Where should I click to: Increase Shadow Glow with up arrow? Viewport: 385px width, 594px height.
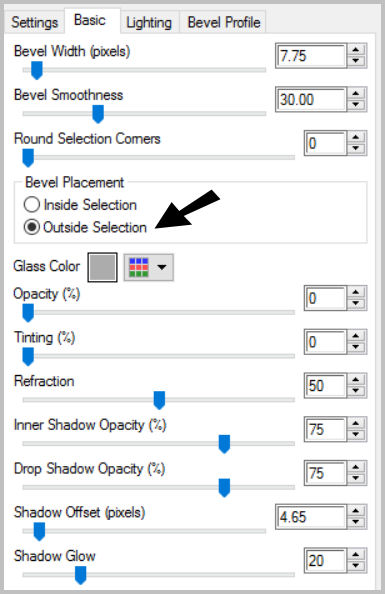(356, 555)
